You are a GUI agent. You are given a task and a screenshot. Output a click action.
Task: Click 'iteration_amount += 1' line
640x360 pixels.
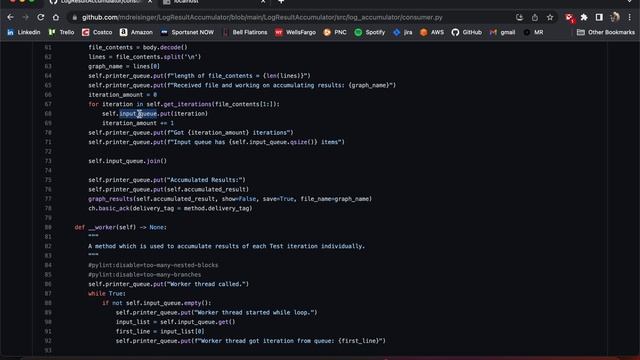(x=138, y=123)
